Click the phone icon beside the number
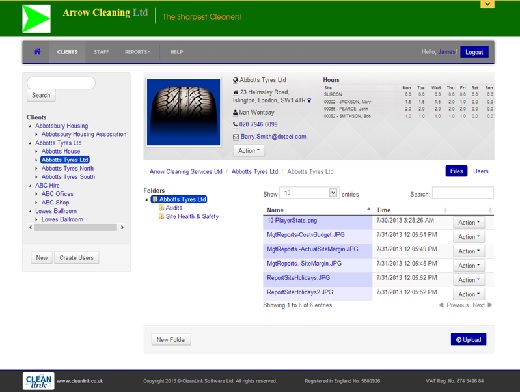520x392 pixels. pos(235,124)
